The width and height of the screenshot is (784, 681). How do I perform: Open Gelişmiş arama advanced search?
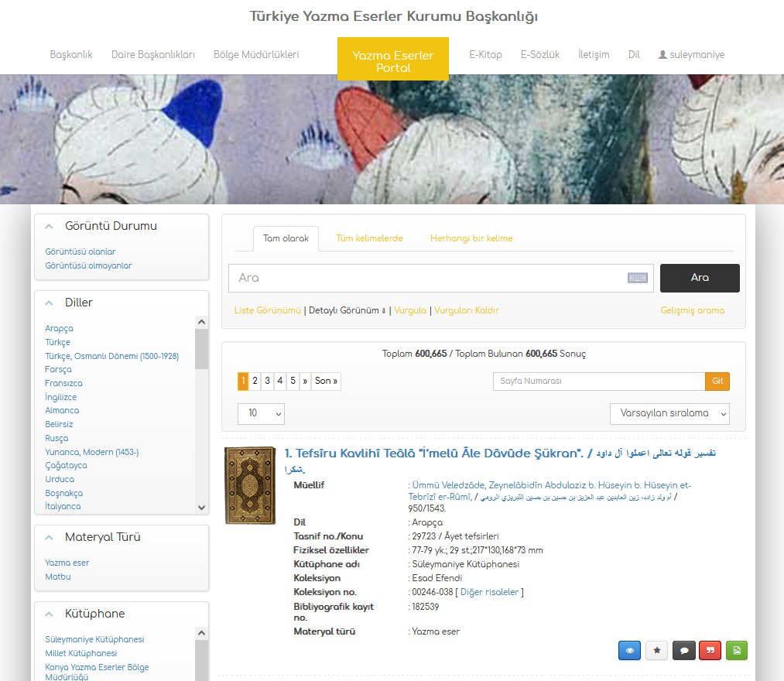(x=692, y=310)
